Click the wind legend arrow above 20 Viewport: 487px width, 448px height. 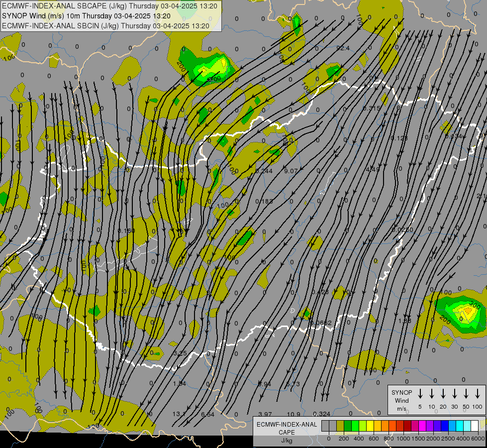[443, 394]
